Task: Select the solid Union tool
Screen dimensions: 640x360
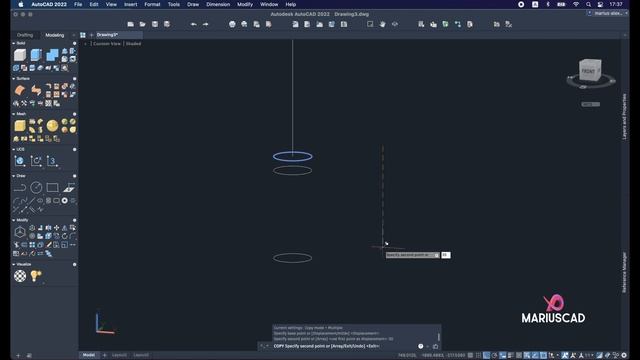Action: (x=52, y=55)
